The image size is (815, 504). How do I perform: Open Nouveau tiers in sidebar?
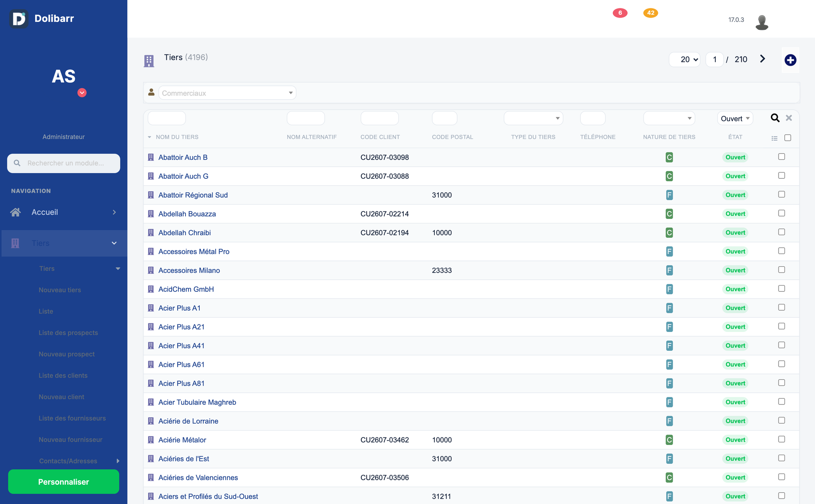[60, 290]
